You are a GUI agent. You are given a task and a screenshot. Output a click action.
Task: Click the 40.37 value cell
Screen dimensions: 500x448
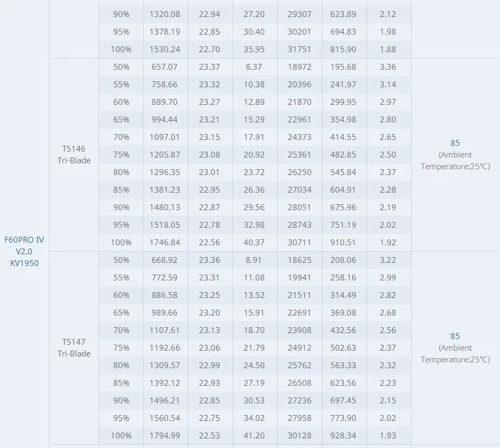point(254,242)
